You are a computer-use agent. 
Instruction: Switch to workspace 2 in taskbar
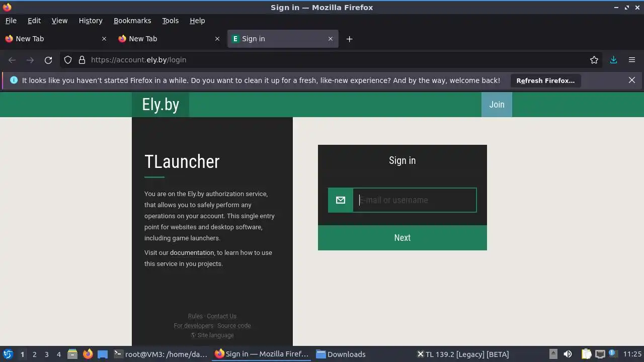tap(34, 354)
